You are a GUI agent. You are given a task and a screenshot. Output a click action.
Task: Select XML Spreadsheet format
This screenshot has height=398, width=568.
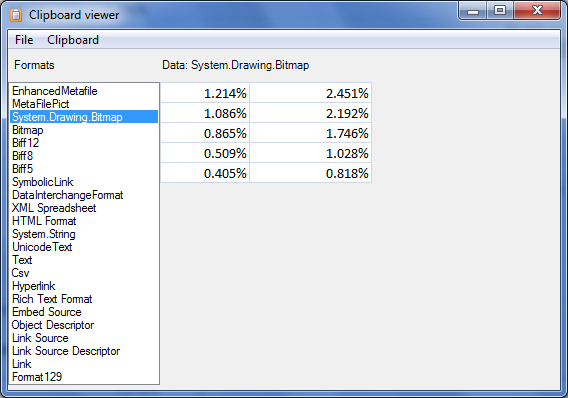click(x=84, y=208)
